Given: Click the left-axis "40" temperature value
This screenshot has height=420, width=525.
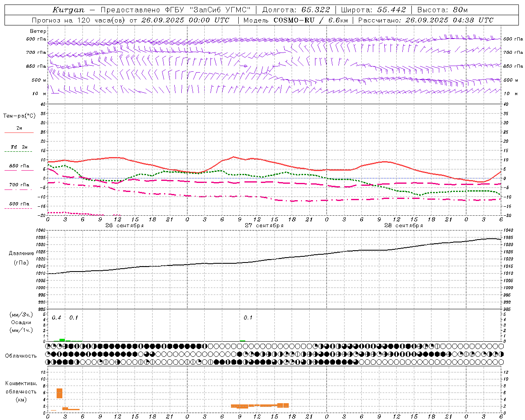Looking at the screenshot, I should 43,104.
